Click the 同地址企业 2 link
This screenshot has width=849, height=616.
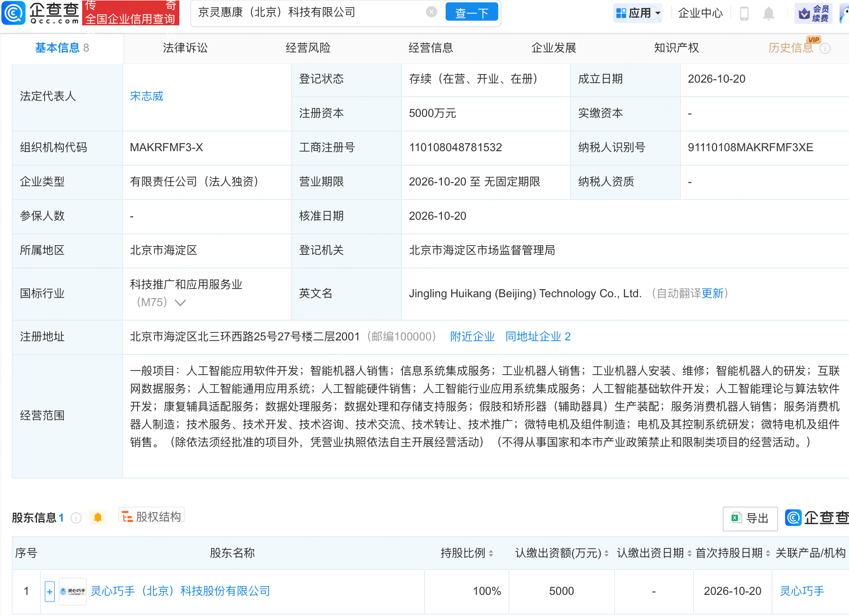pyautogui.click(x=538, y=337)
